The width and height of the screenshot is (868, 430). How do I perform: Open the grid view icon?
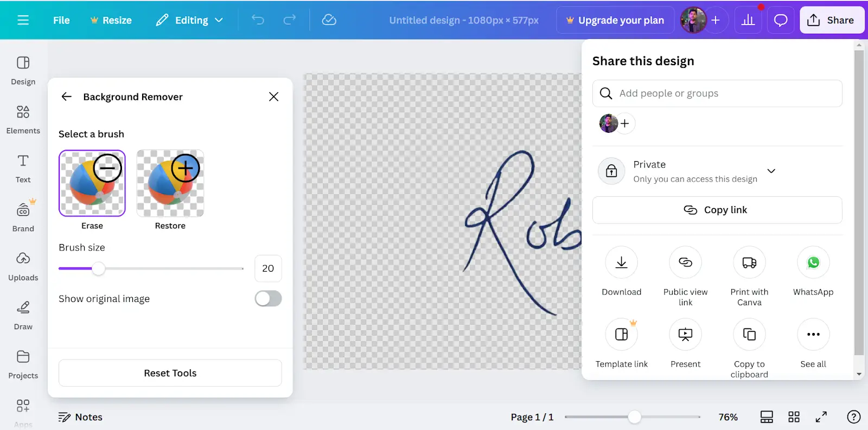tap(794, 417)
